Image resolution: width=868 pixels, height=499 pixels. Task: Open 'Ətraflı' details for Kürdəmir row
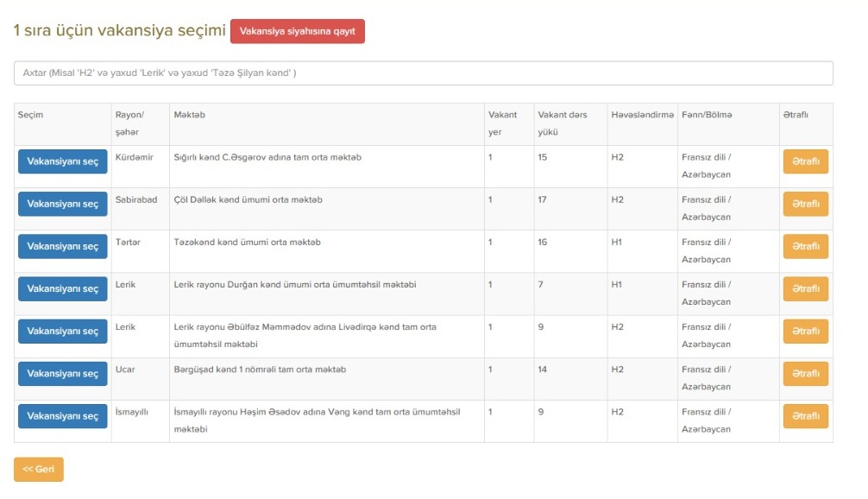tap(806, 161)
